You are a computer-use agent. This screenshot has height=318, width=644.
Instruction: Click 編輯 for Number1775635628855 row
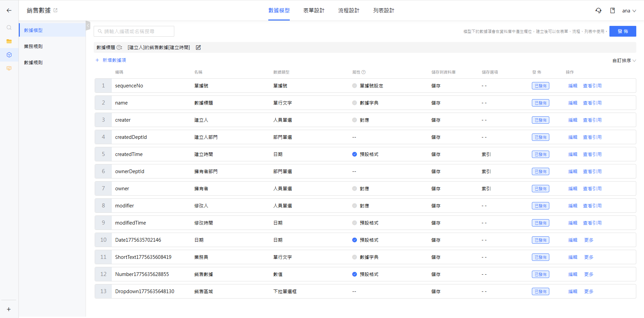click(573, 274)
